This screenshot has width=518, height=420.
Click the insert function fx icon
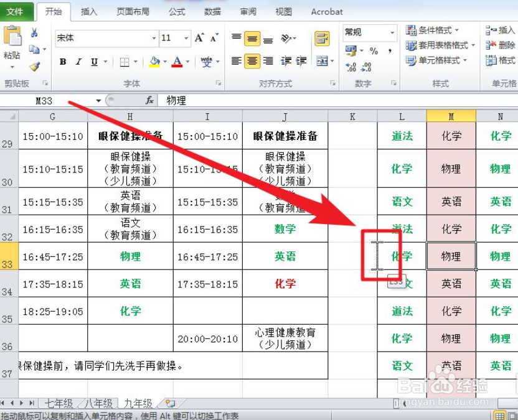click(149, 100)
